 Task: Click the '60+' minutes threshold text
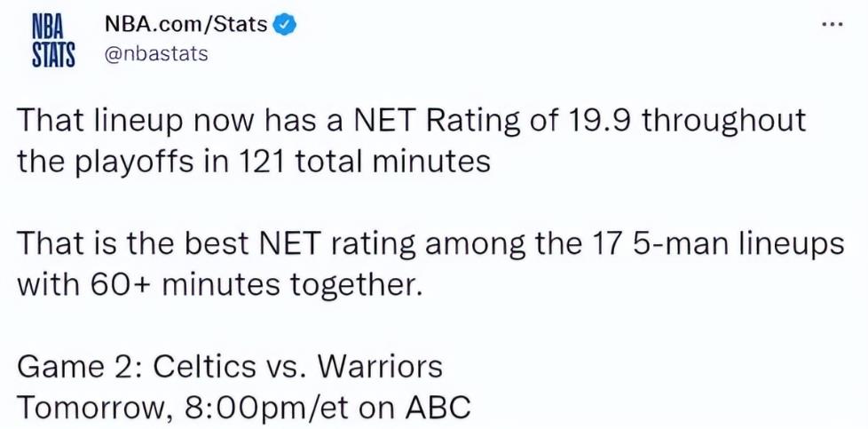(114, 284)
